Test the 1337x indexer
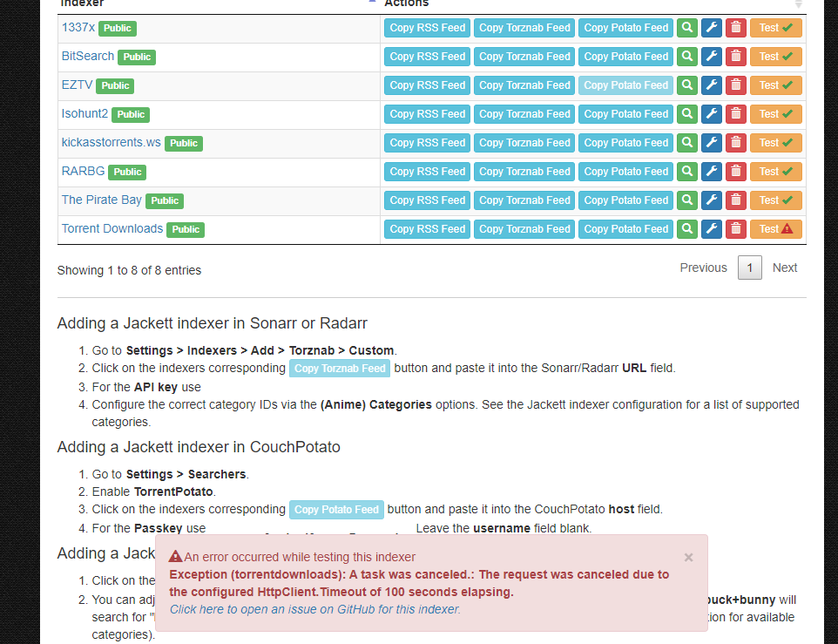Image resolution: width=838 pixels, height=644 pixels. coord(776,28)
